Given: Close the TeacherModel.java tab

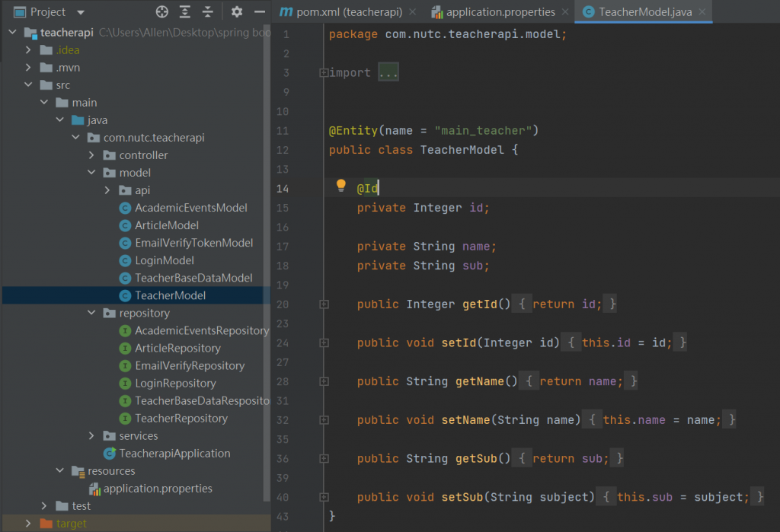Looking at the screenshot, I should pos(702,12).
